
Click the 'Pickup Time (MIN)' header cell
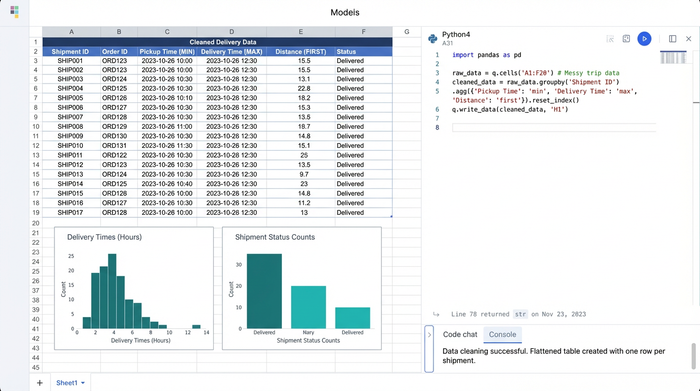point(167,52)
